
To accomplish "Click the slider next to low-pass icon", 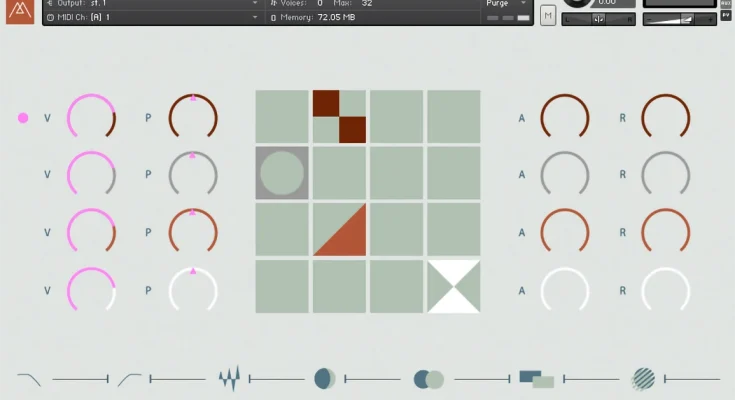I will (x=80, y=379).
